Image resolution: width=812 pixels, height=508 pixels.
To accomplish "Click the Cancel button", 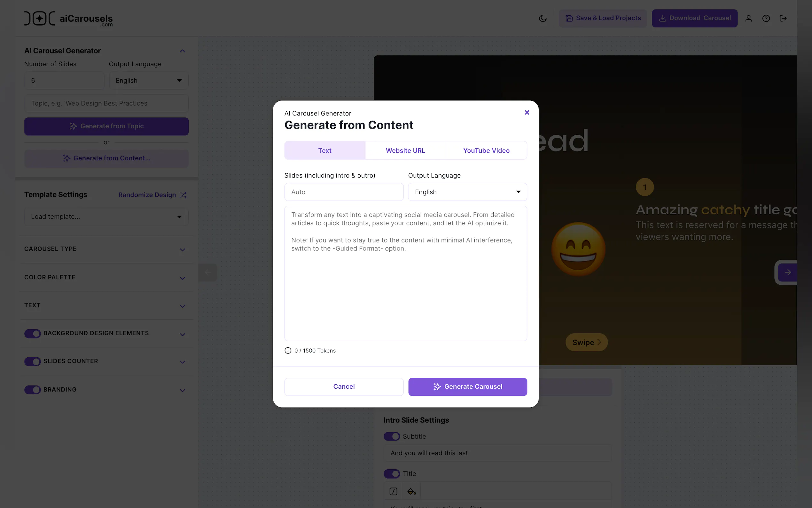I will tap(344, 387).
